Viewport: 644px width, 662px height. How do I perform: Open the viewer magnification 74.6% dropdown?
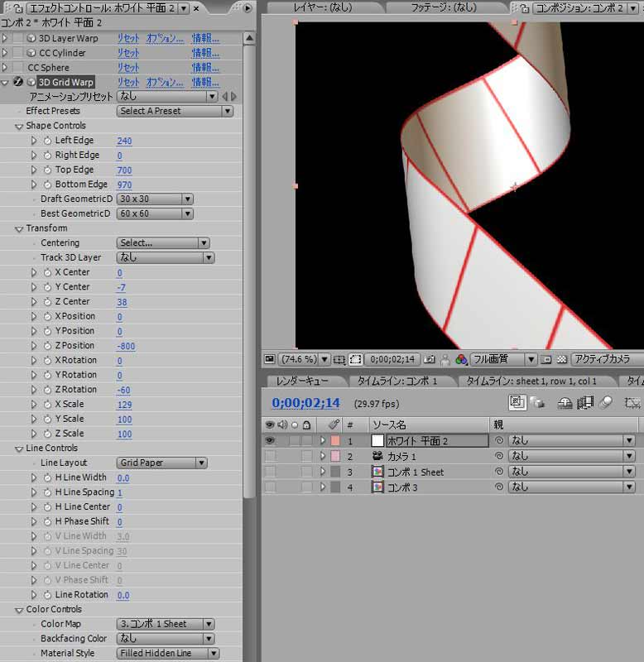tap(304, 359)
